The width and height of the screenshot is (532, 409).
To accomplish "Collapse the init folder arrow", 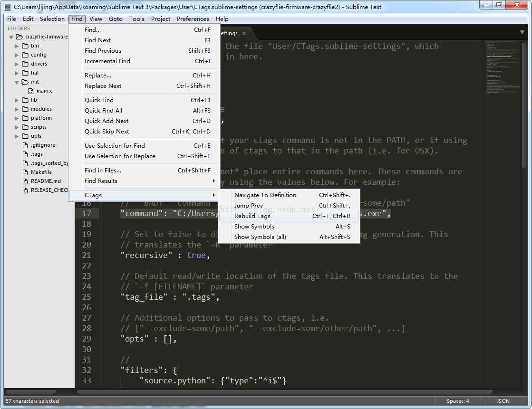I will click(x=17, y=82).
